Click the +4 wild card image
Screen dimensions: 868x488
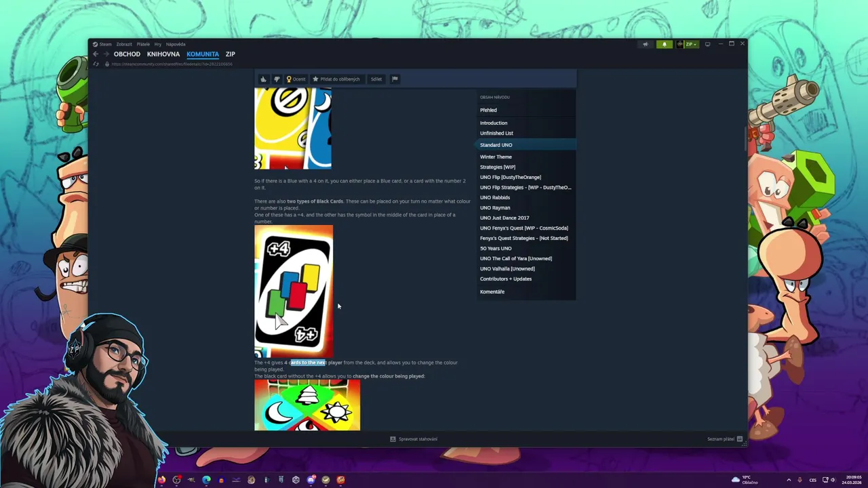pyautogui.click(x=294, y=291)
